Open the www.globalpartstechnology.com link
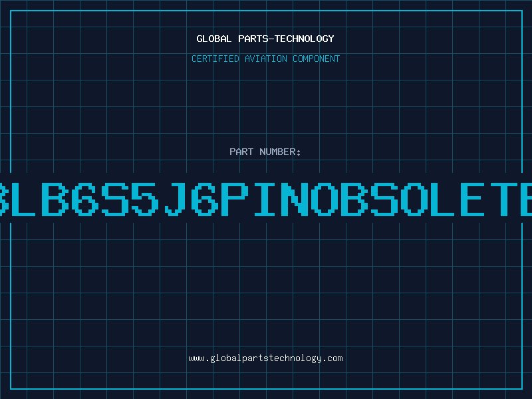Screen dimensions: 532x399 pyautogui.click(x=265, y=358)
